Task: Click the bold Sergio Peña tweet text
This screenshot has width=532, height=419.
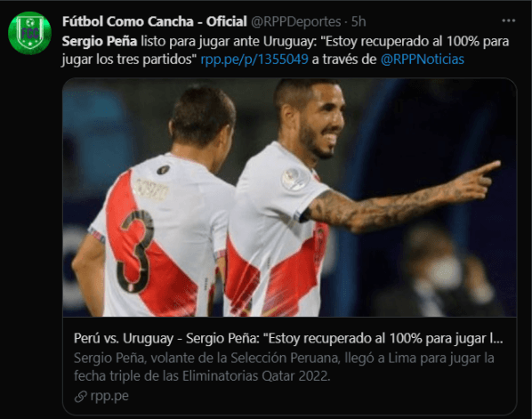Action: 100,42
